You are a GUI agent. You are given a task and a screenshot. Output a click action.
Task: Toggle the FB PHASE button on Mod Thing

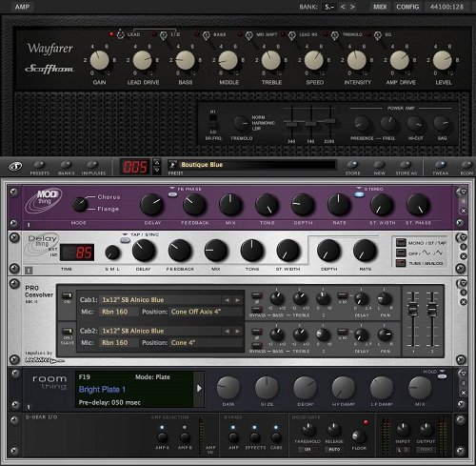pyautogui.click(x=172, y=194)
